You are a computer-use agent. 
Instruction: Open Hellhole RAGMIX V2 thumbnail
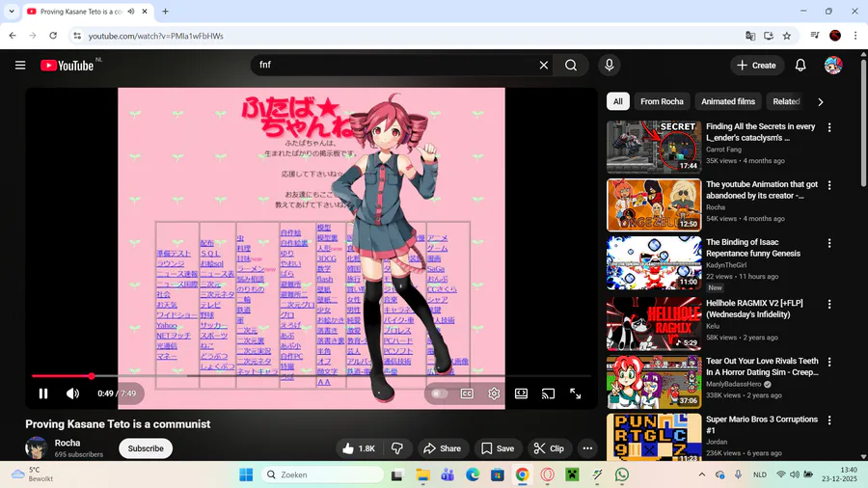(x=654, y=324)
